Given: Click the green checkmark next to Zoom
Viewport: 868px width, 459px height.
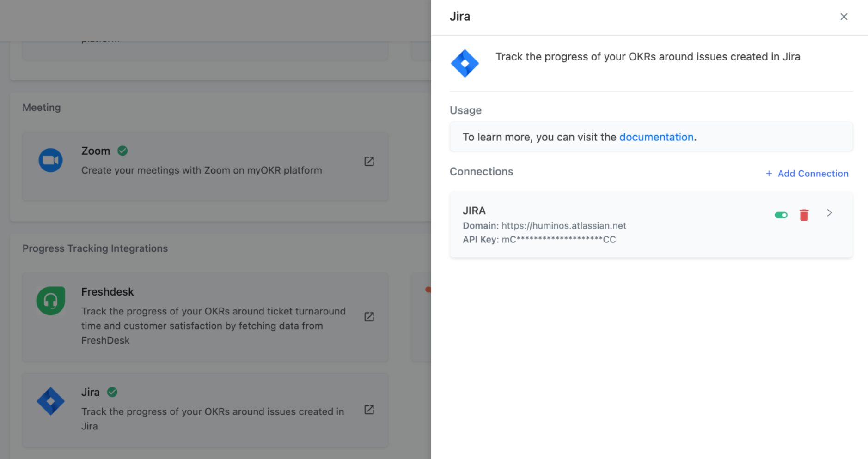Looking at the screenshot, I should [x=122, y=151].
